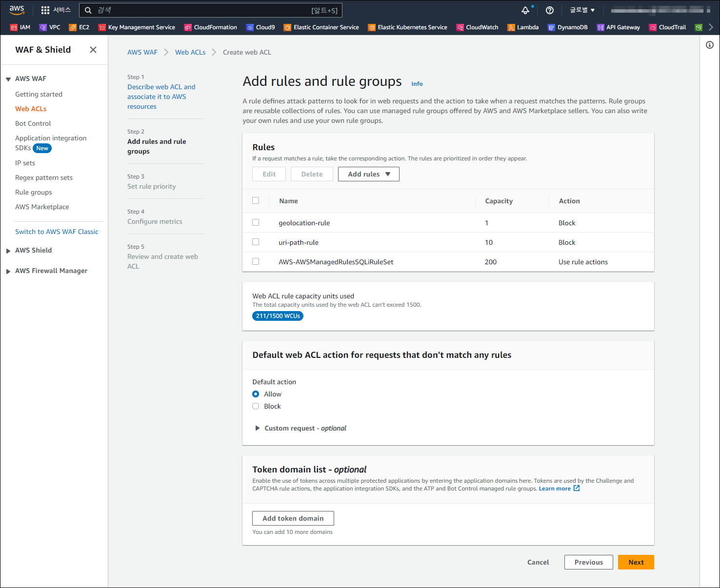
Task: Expand AWS Shield sidebar section
Action: (8, 251)
